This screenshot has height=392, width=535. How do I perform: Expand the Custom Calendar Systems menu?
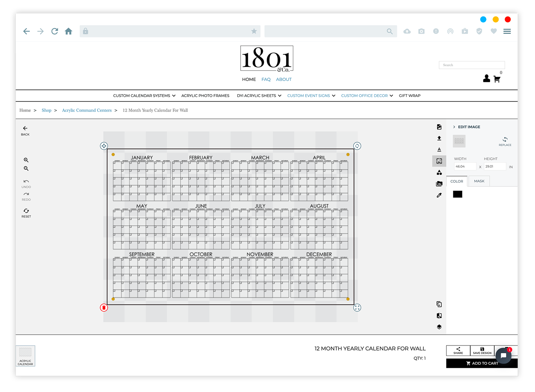pos(144,96)
